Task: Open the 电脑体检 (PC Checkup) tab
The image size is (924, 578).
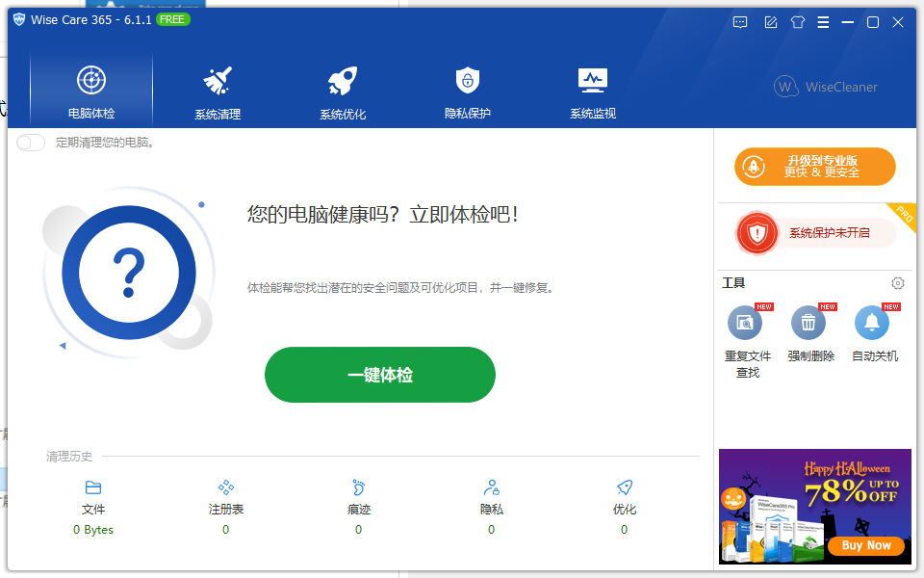Action: (x=91, y=90)
